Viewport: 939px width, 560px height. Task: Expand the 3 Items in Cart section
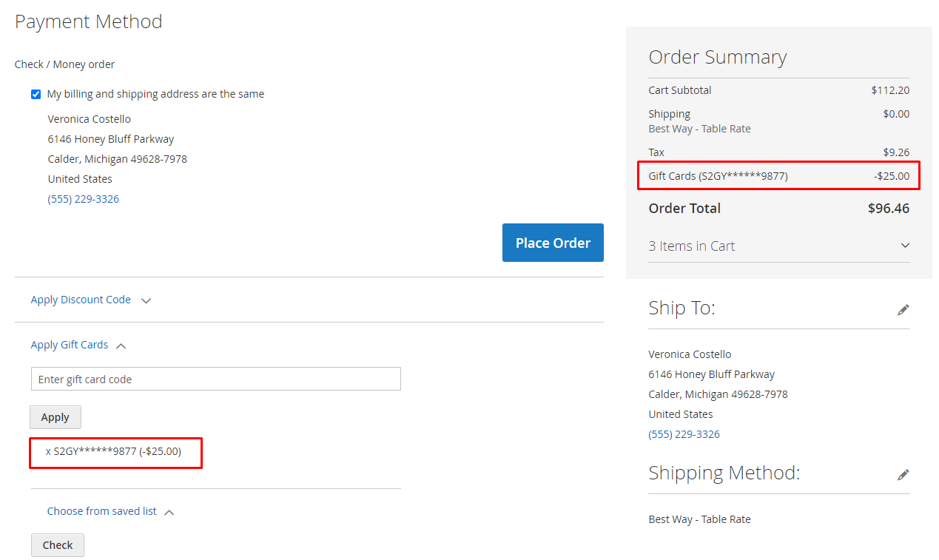coord(904,246)
